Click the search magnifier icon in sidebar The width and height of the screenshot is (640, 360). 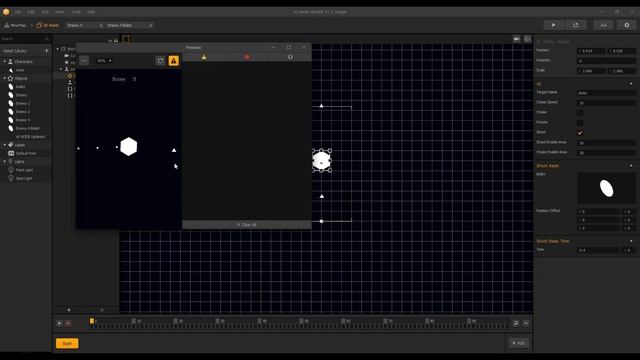tap(47, 39)
